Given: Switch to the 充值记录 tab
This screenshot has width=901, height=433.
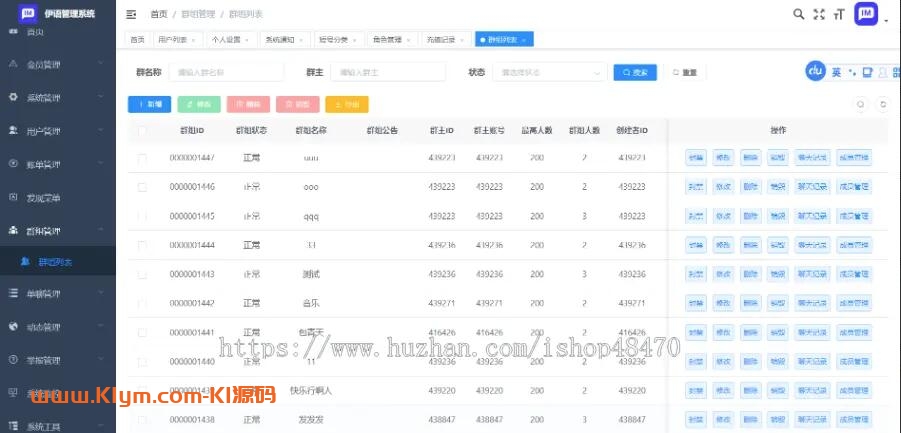Looking at the screenshot, I should pos(446,40).
